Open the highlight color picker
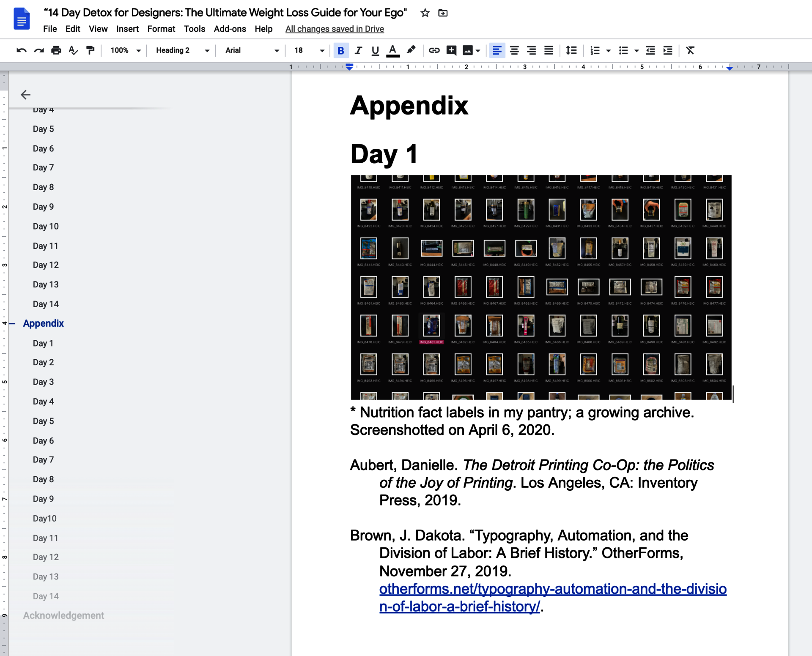 411,51
